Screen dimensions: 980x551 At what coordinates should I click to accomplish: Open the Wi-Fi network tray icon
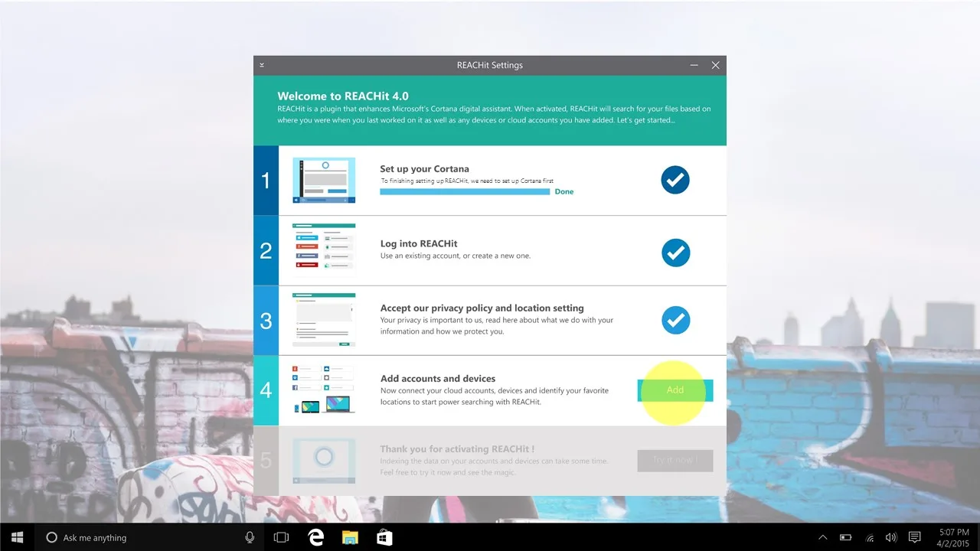pyautogui.click(x=870, y=537)
